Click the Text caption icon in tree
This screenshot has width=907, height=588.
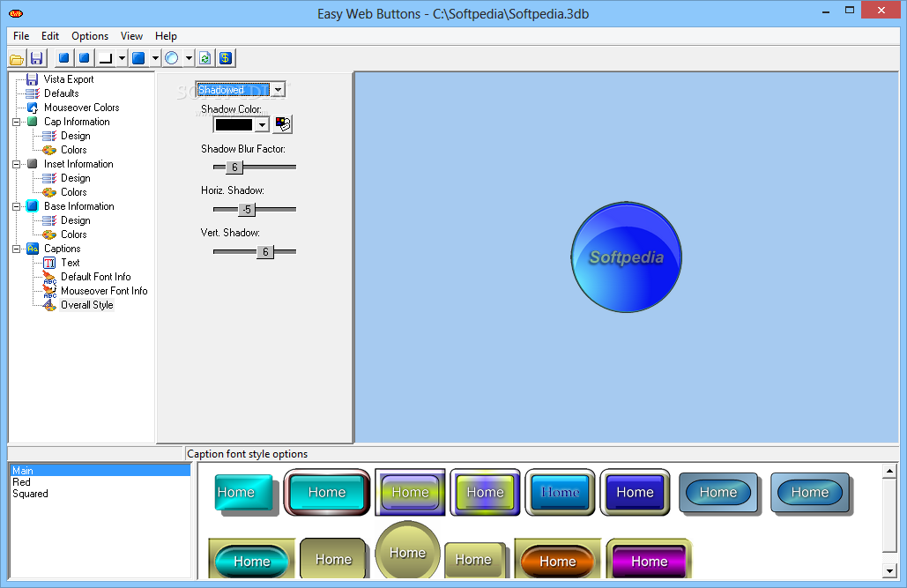(49, 263)
